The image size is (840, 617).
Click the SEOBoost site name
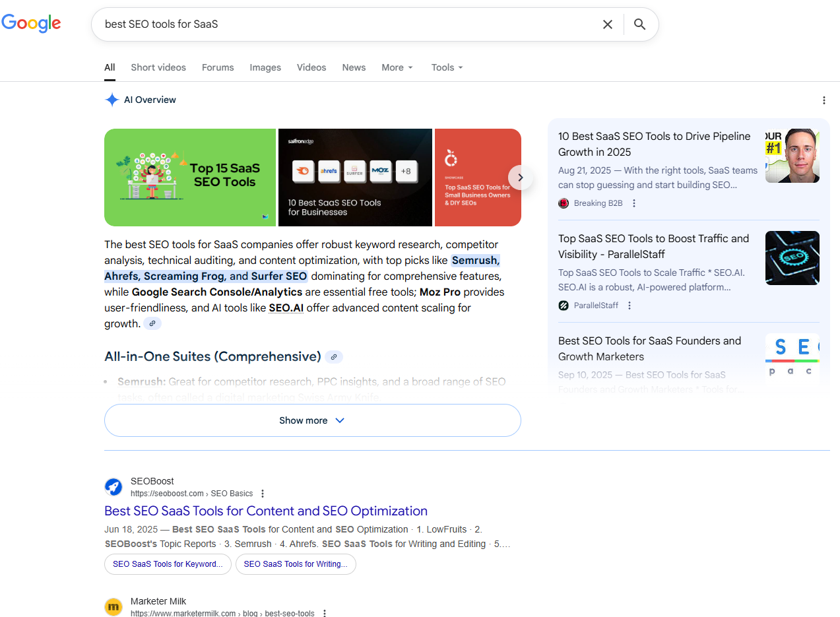tap(152, 481)
